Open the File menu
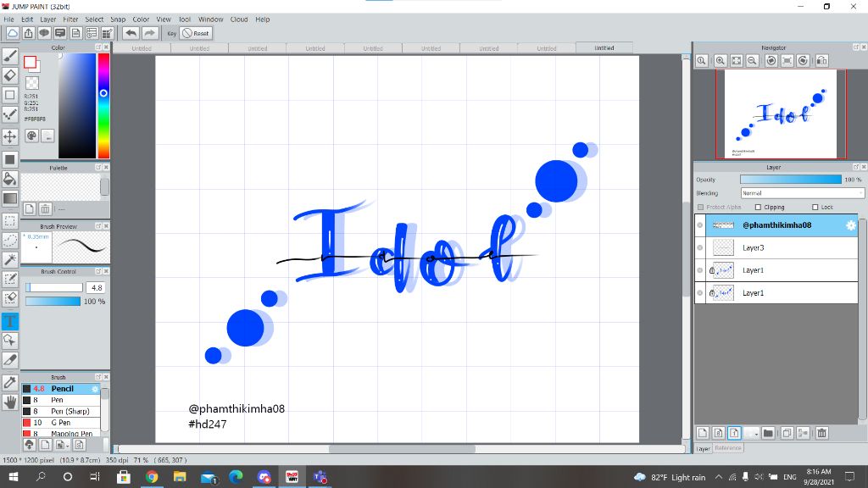 click(8, 19)
